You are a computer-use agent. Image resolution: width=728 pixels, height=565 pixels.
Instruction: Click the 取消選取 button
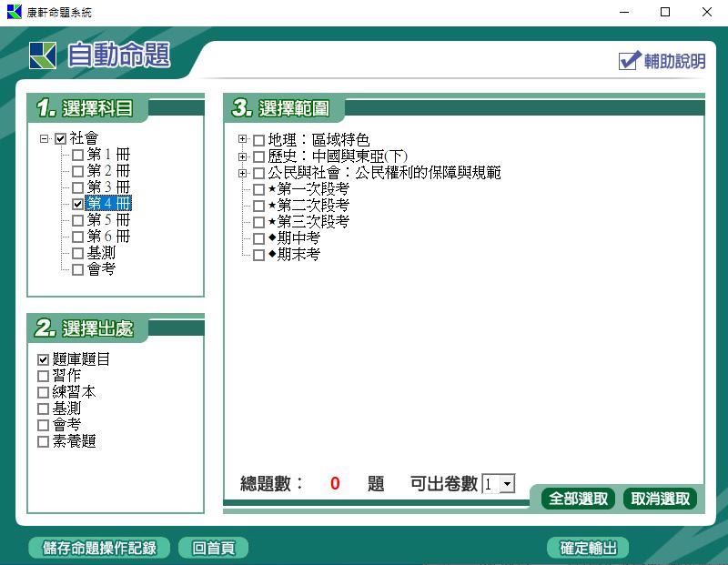click(660, 499)
